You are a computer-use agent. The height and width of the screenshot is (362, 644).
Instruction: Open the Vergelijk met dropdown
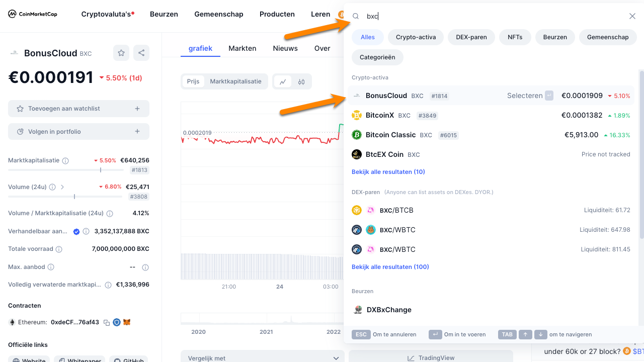[x=263, y=358]
